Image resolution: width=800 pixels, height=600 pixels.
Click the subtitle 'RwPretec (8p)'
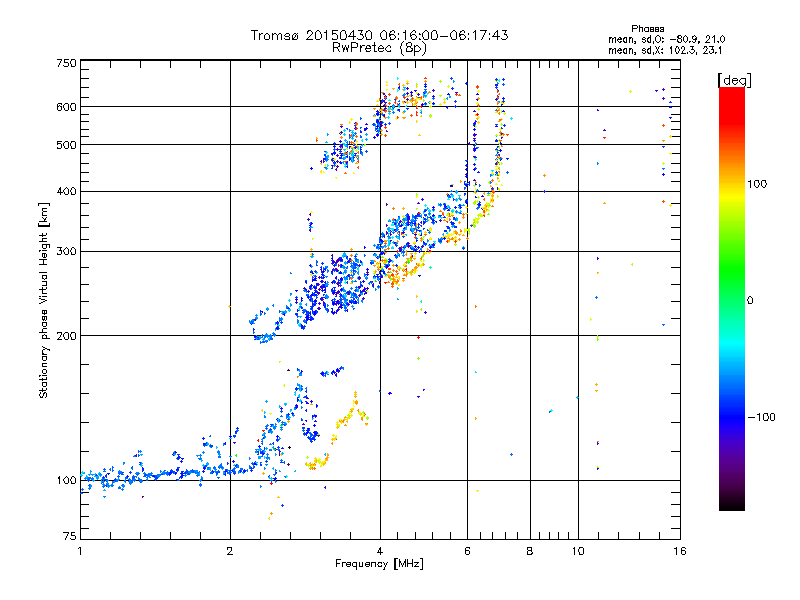point(380,48)
